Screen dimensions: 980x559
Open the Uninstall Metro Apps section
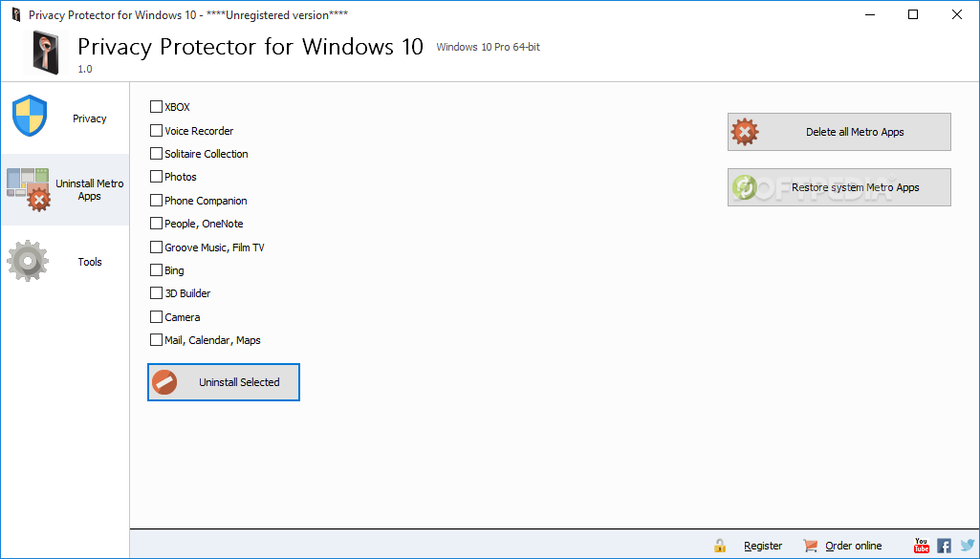65,190
